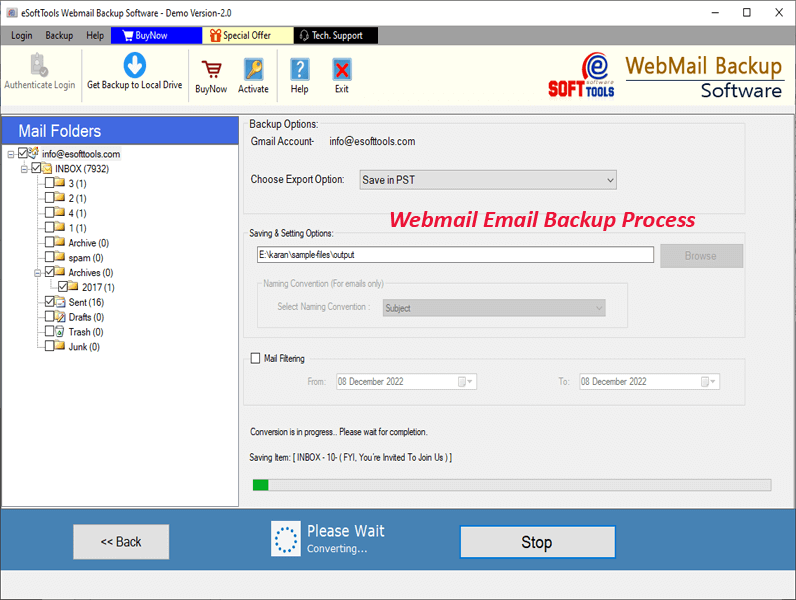Click the output path text field

454,255
